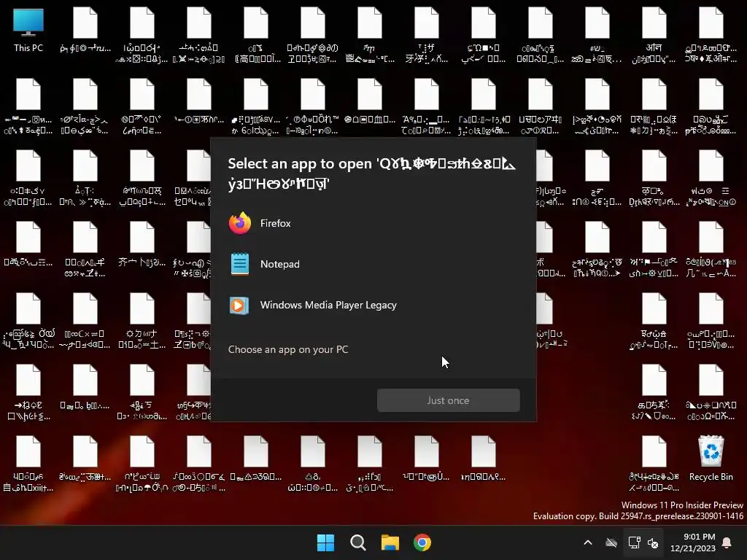Select the file icon directly right of This PC
747x560 pixels.
pos(85,30)
